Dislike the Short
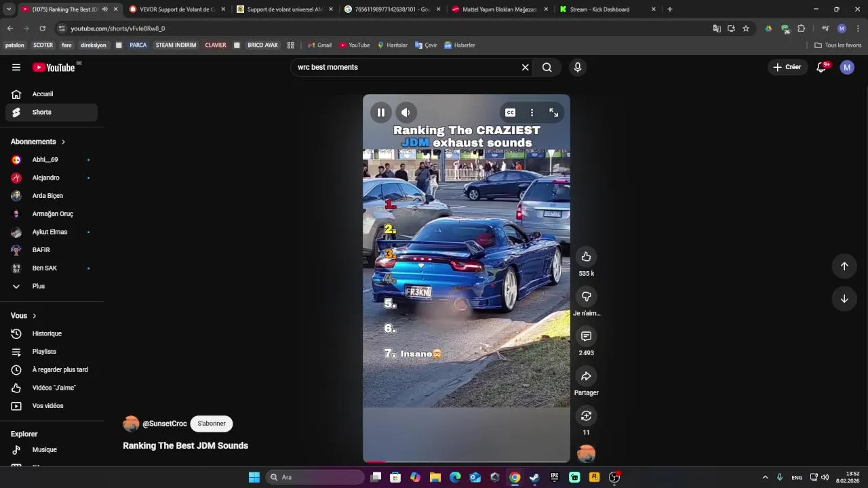868x488 pixels. click(586, 296)
